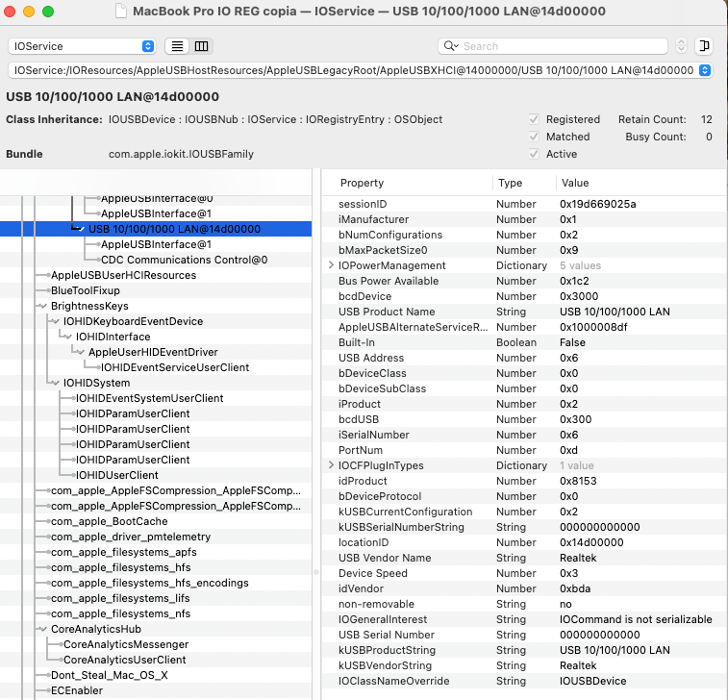Select CDC Communications Control@0
Viewport: 728px width, 700px height.
[x=184, y=260]
